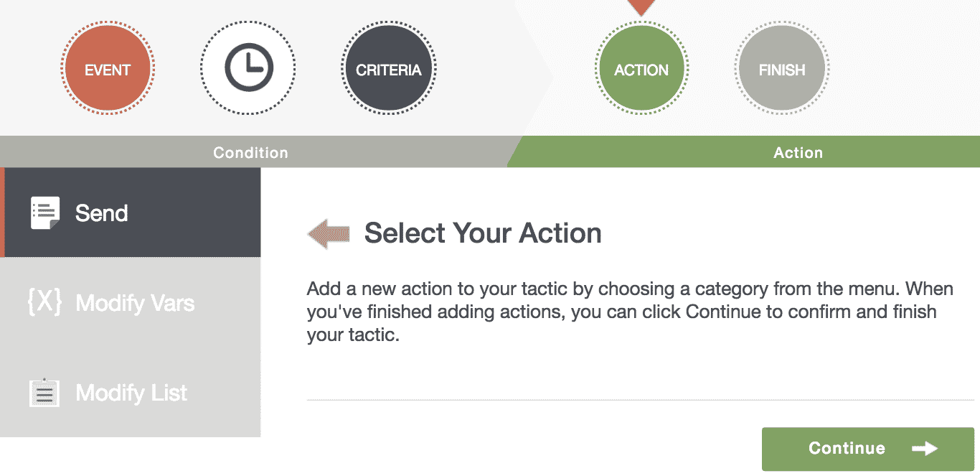
Task: Click the clock icon timing step
Action: pyautogui.click(x=248, y=69)
